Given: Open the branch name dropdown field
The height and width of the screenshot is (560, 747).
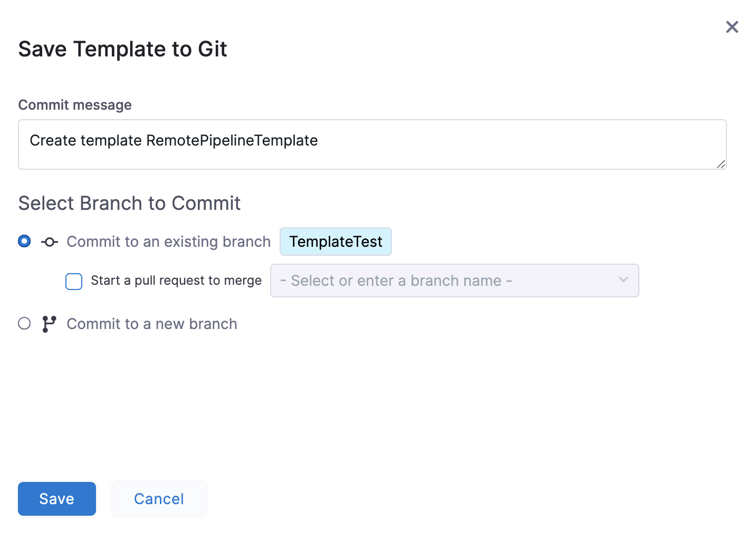Looking at the screenshot, I should point(443,281).
